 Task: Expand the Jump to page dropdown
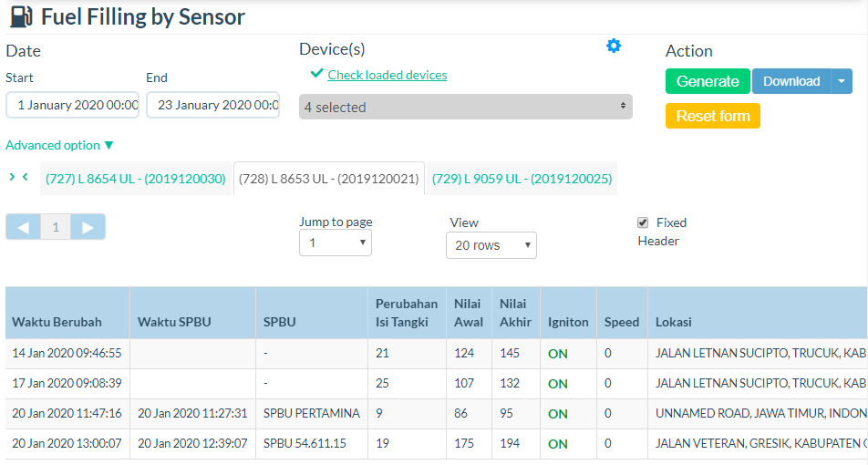coord(335,243)
